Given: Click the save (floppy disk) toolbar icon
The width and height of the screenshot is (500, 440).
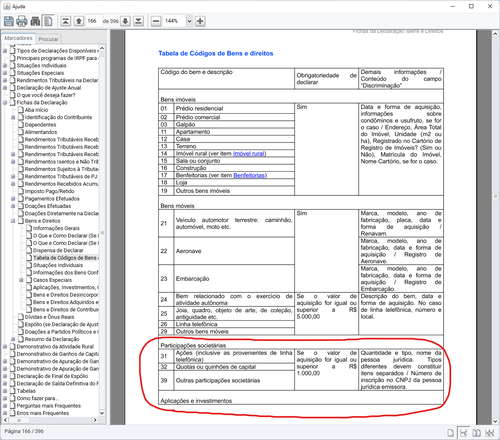Looking at the screenshot, I should point(9,21).
